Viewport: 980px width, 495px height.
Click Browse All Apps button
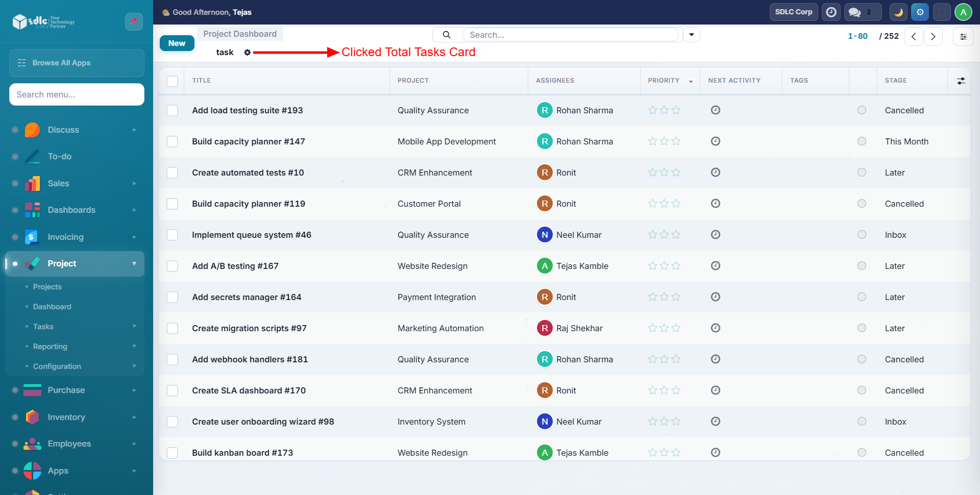click(x=77, y=63)
